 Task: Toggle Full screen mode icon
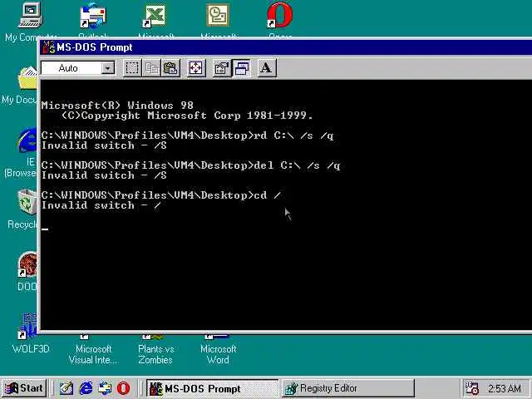[196, 68]
